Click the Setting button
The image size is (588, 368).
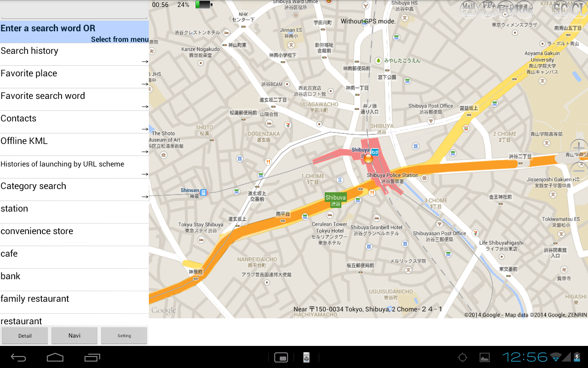pos(124,336)
